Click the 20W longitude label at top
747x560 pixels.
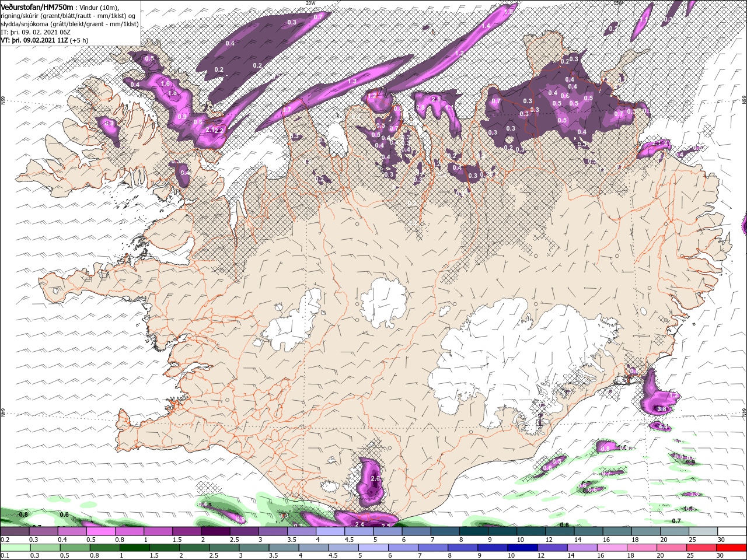pyautogui.click(x=310, y=2)
